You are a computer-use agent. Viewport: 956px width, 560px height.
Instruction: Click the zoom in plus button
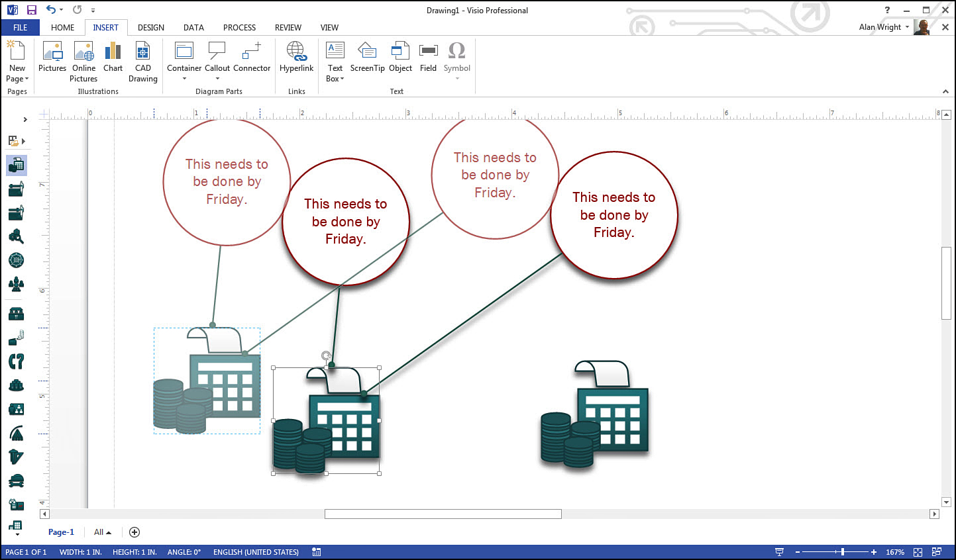tap(874, 552)
